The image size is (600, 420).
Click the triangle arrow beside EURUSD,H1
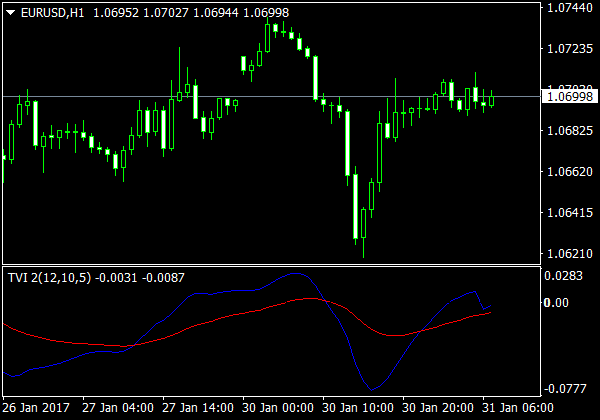point(11,10)
